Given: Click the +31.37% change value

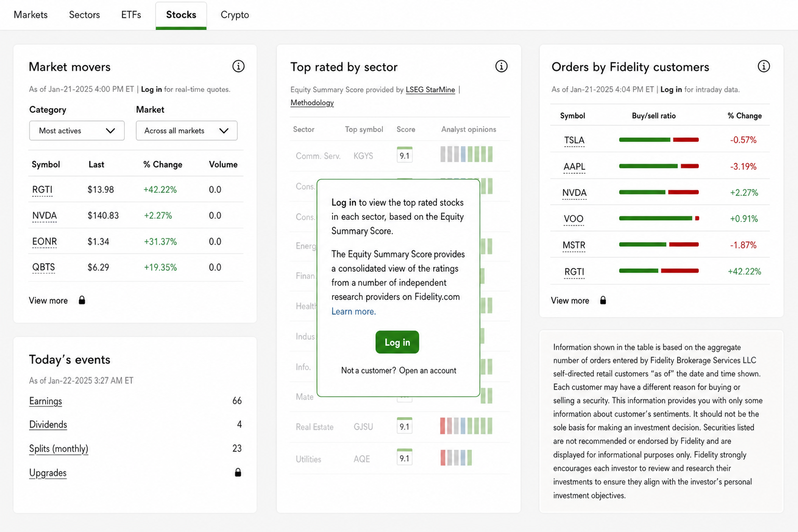Looking at the screenshot, I should (x=160, y=242).
